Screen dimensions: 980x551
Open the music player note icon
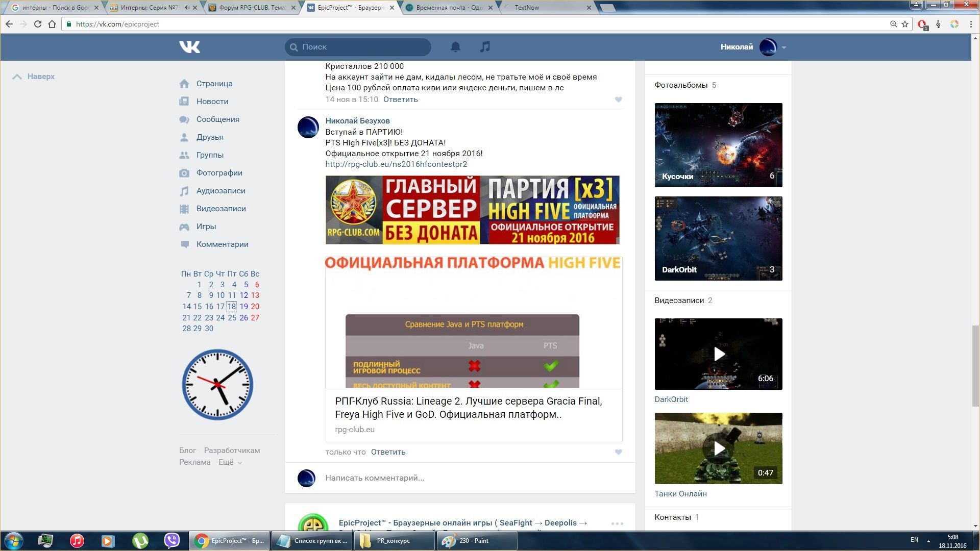click(485, 47)
